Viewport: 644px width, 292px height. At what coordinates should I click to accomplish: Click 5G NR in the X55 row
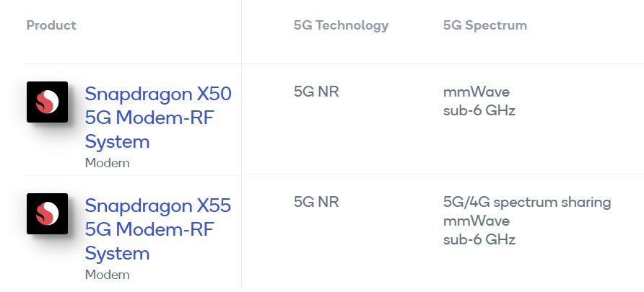(x=316, y=202)
